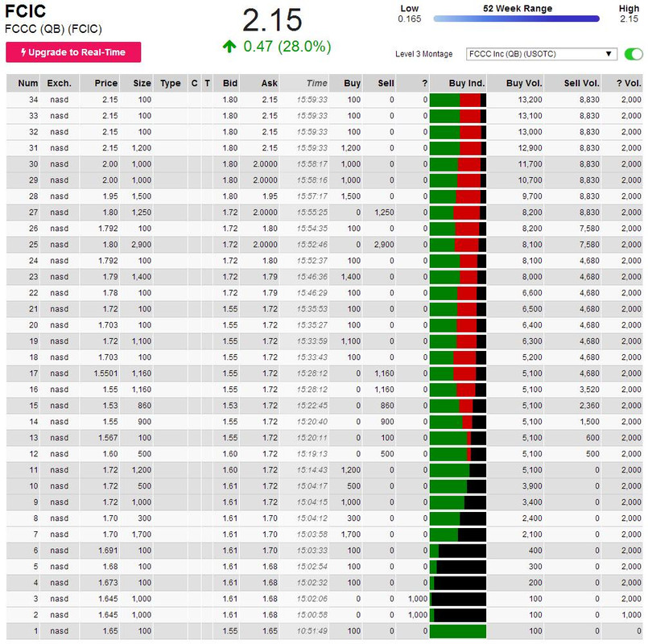
Task: Click time 15:02:54 in row 5
Action: [312, 567]
